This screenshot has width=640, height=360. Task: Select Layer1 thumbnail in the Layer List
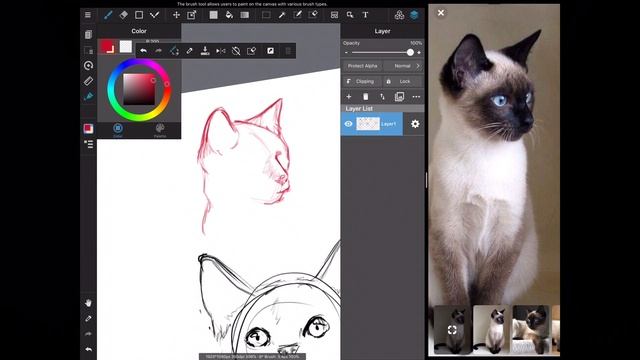[368, 124]
